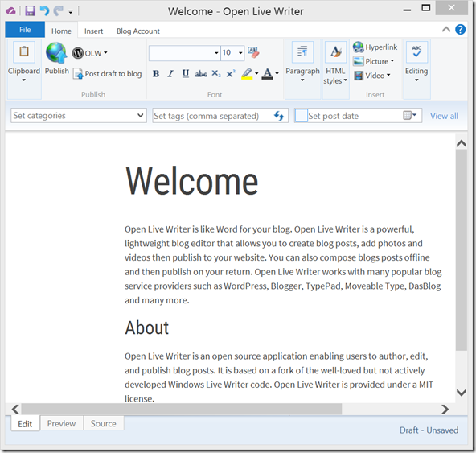The height and width of the screenshot is (453, 476).
Task: Insert a Hyperlink
Action: point(375,47)
